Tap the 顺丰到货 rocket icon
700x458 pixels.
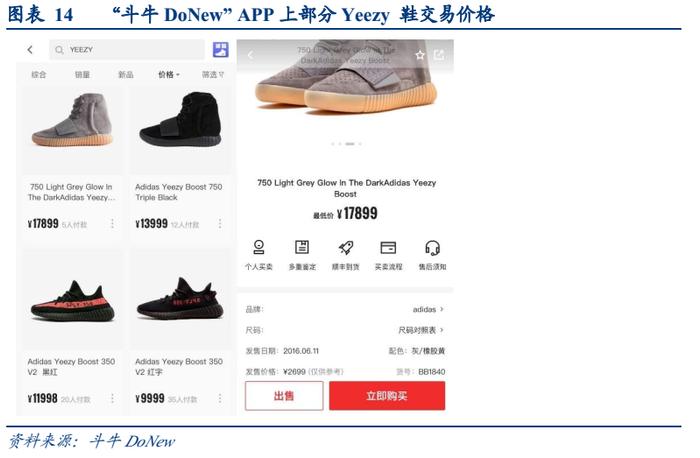click(346, 247)
